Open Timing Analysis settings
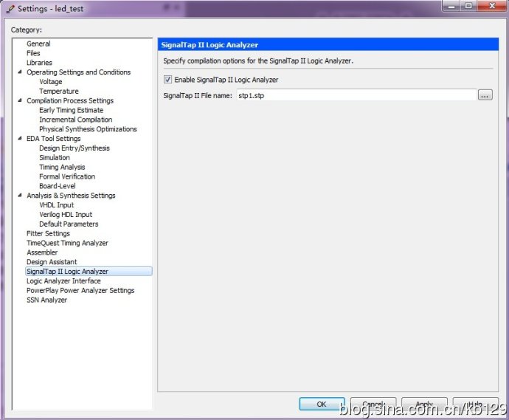 click(62, 167)
